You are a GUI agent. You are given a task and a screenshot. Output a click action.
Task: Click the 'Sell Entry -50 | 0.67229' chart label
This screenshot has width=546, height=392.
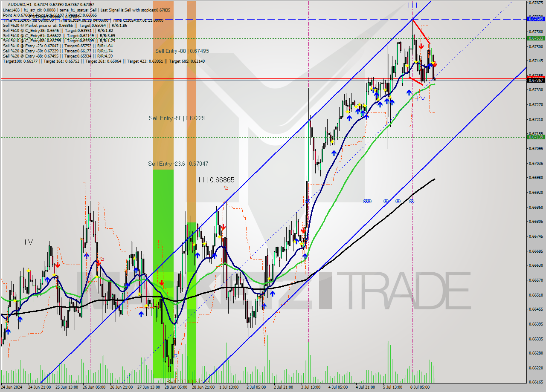coord(177,118)
